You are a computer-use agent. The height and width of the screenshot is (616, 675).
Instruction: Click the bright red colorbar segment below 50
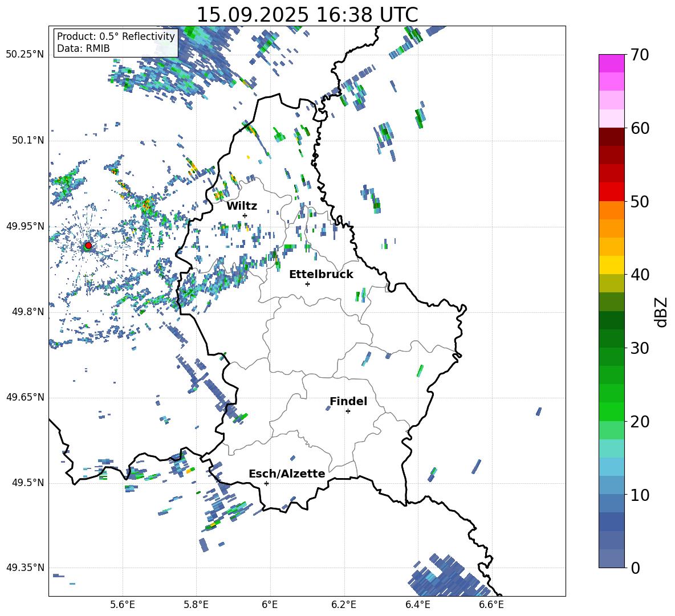coord(611,192)
